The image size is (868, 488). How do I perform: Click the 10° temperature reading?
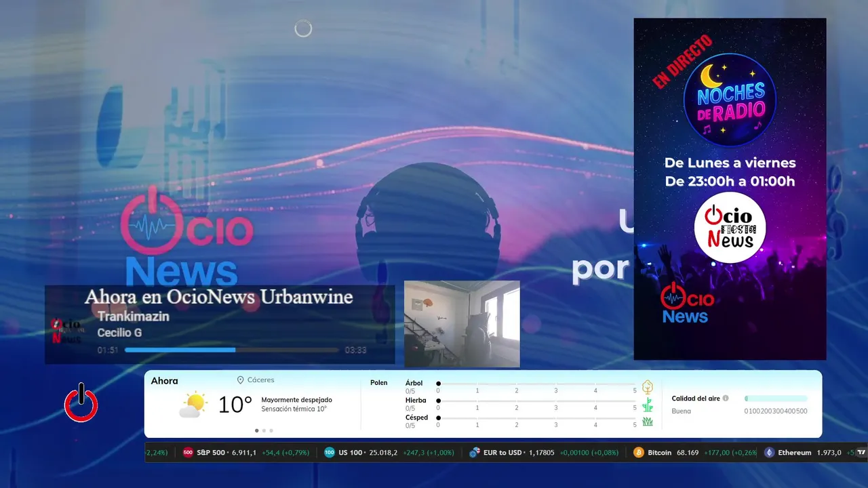[235, 405]
